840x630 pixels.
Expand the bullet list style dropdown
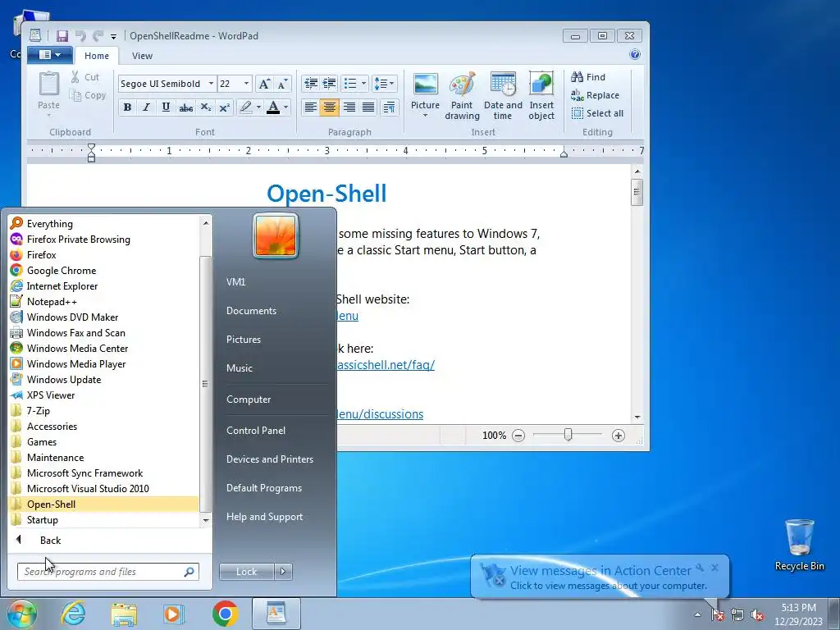[x=363, y=83]
